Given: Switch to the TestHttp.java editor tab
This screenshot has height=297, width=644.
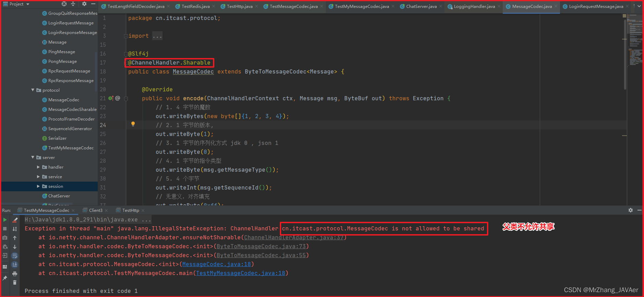Looking at the screenshot, I should point(240,7).
